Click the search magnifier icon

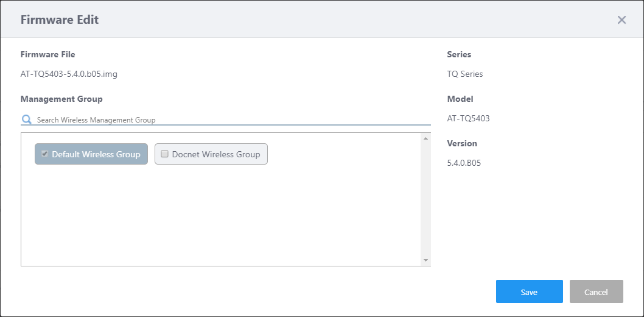(26, 119)
